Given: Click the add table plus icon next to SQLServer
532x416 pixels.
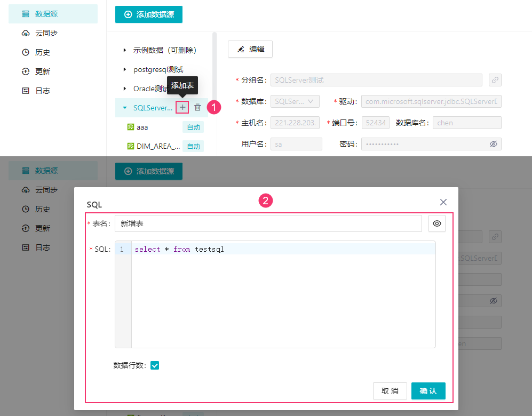Looking at the screenshot, I should [x=182, y=108].
